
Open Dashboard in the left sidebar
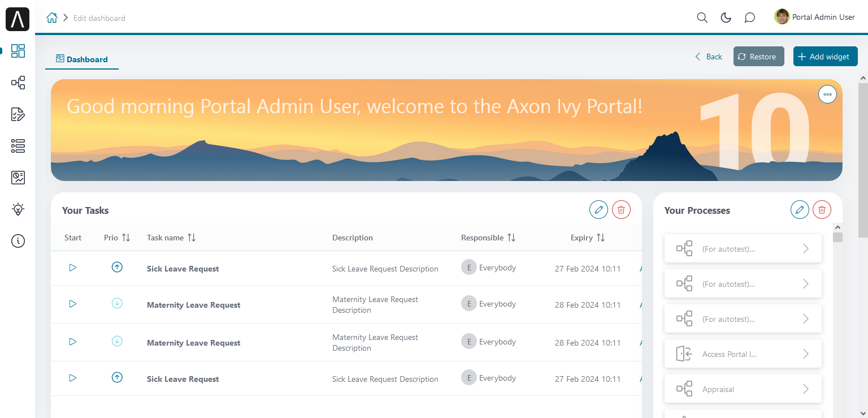[x=18, y=51]
